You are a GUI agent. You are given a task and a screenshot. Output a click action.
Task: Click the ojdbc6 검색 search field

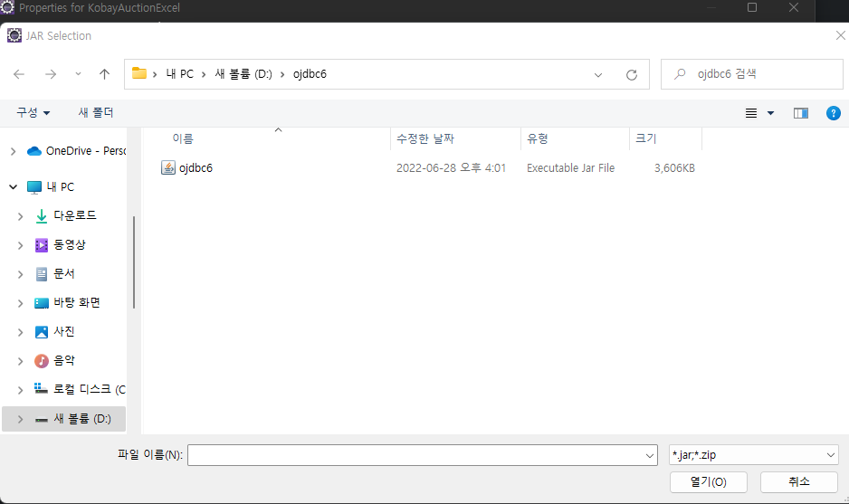pos(752,74)
